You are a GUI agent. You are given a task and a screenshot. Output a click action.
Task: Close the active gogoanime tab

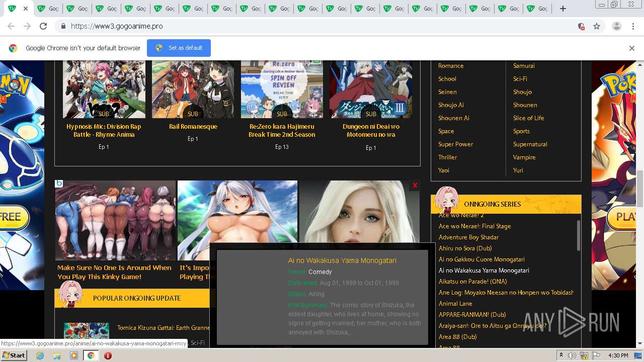[x=26, y=9]
